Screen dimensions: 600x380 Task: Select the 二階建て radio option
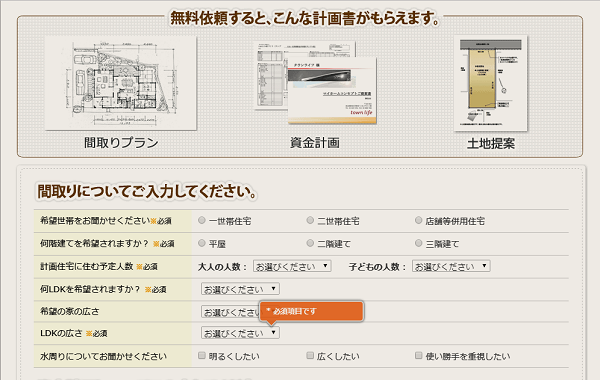(310, 243)
